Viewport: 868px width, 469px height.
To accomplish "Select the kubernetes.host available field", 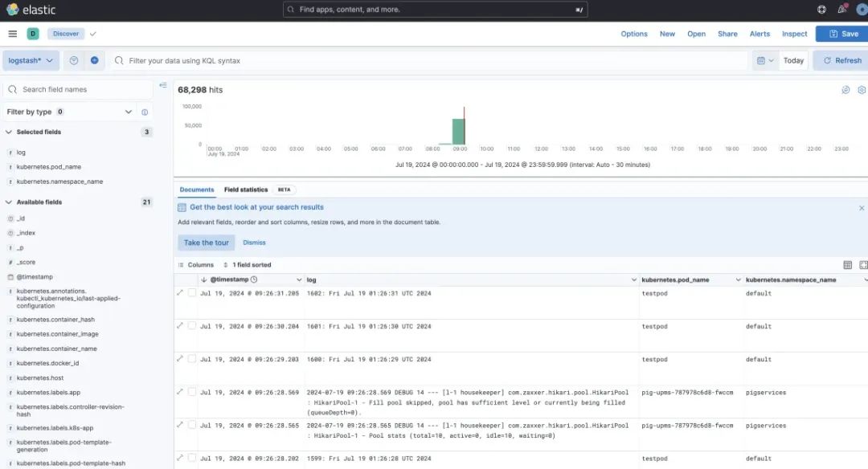I will click(40, 377).
